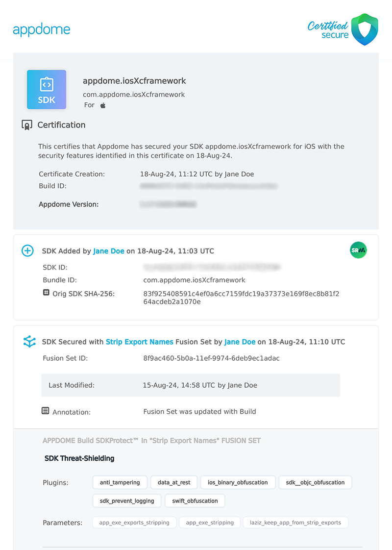
Task: Open Jane Doe link in SDK Added
Action: coord(109,251)
